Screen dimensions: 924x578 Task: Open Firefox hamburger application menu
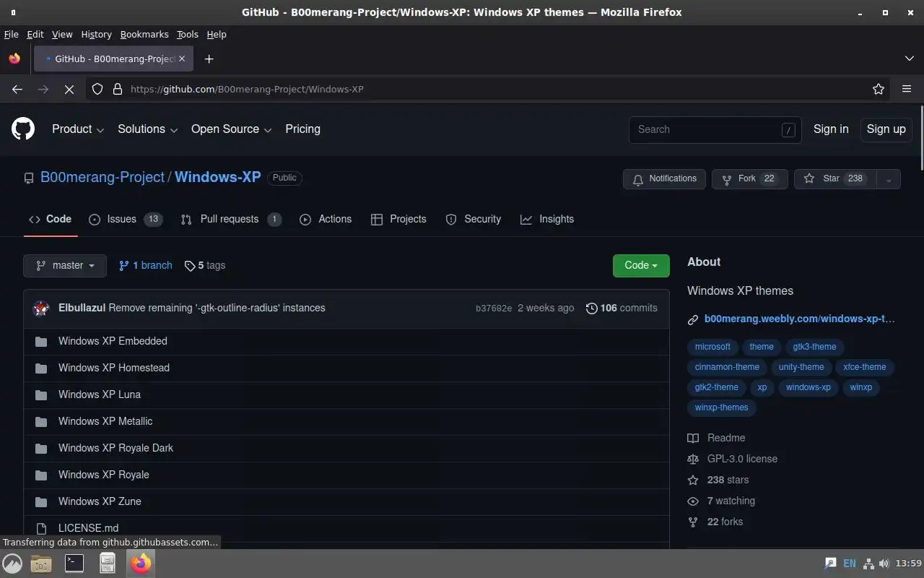907,89
